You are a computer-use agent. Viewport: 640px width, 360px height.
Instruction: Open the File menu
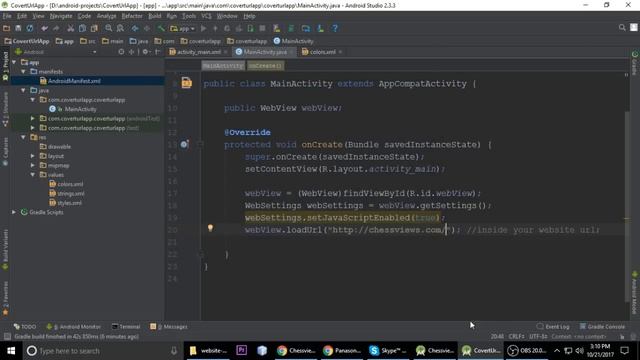point(7,16)
